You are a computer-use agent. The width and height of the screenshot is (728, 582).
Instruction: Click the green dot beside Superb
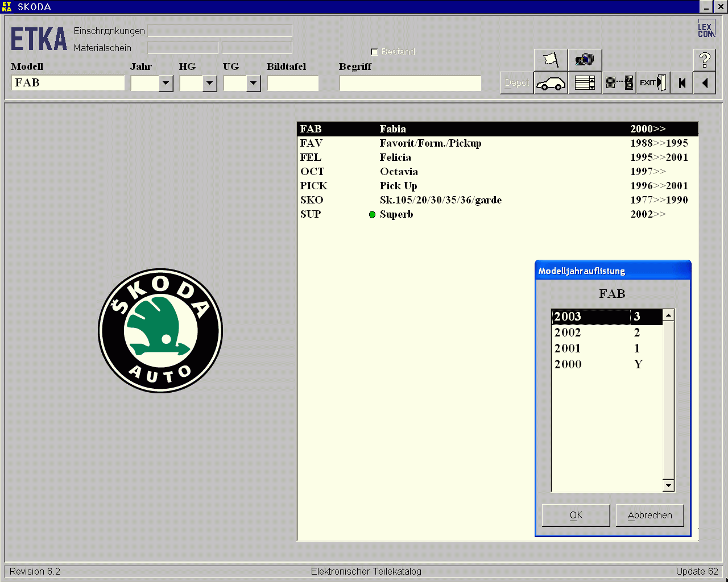372,215
